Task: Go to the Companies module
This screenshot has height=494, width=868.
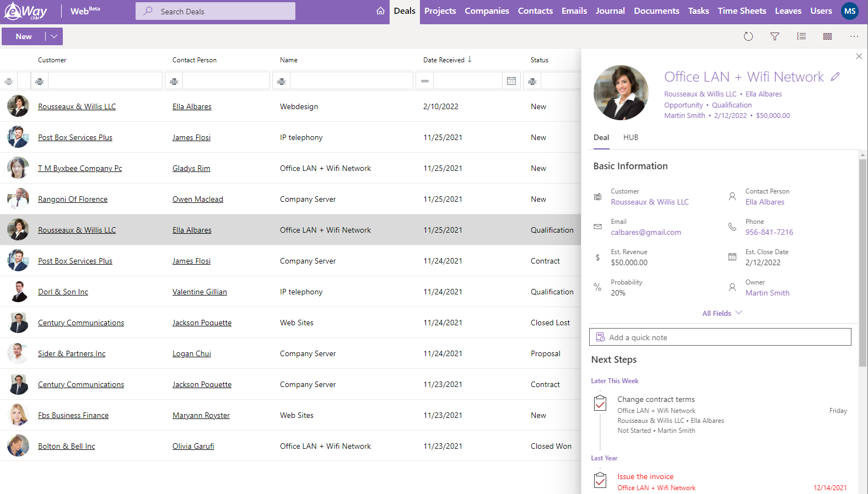Action: tap(487, 11)
